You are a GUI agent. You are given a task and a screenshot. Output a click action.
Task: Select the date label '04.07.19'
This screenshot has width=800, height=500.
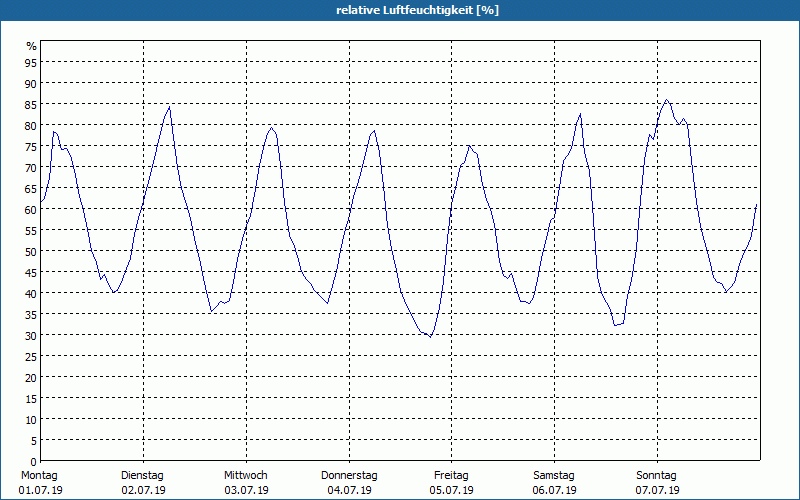click(349, 490)
